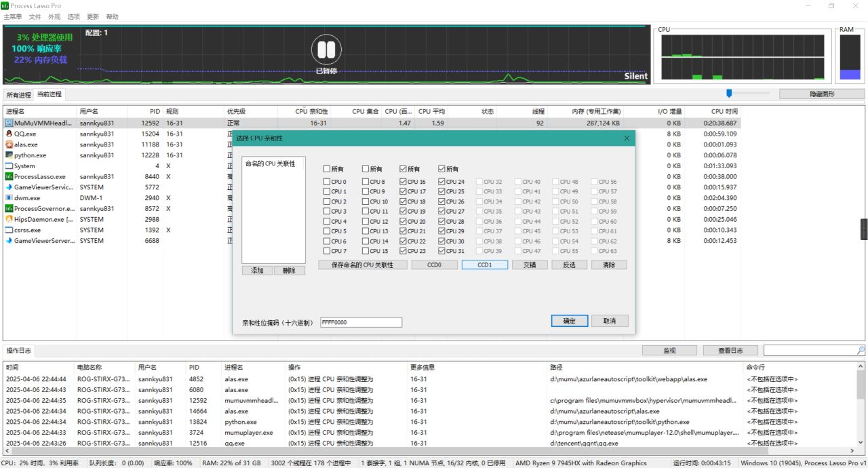Toggle the CPU 31 checkbox
The image size is (868, 468).
tap(442, 251)
